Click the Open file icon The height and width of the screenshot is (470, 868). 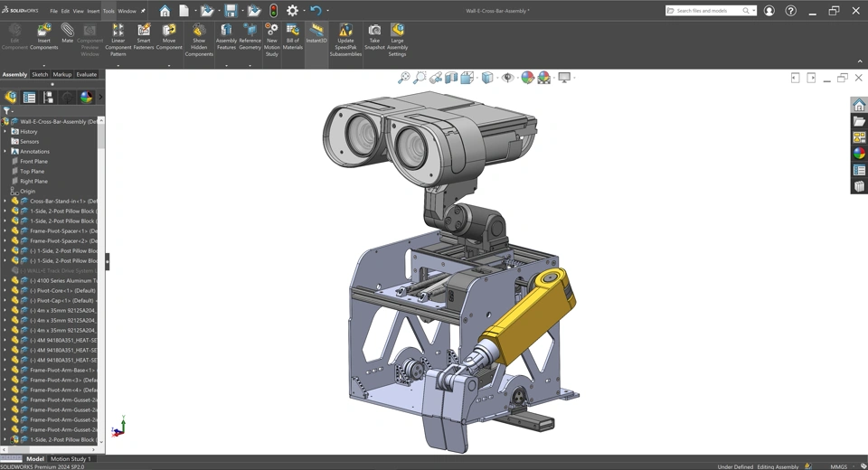(x=206, y=11)
